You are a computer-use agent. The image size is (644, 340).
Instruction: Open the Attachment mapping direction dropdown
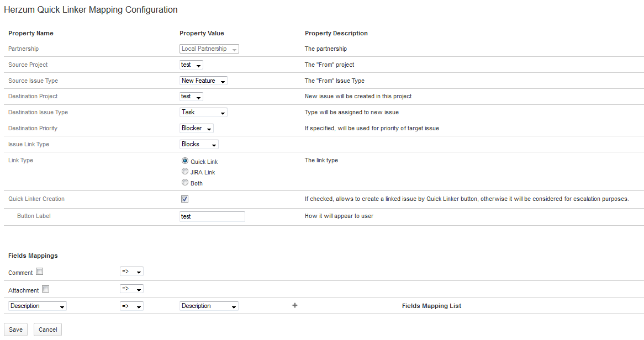point(131,289)
